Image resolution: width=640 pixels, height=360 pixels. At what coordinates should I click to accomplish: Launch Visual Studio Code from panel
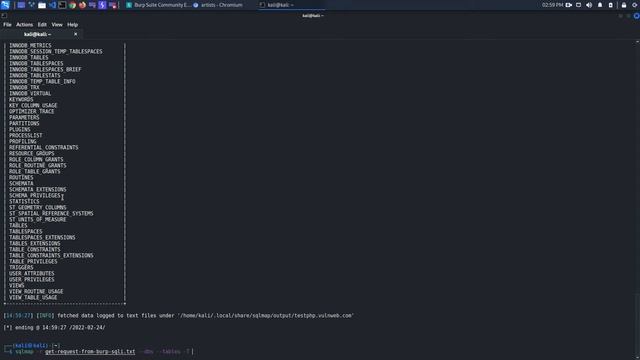click(x=52, y=5)
